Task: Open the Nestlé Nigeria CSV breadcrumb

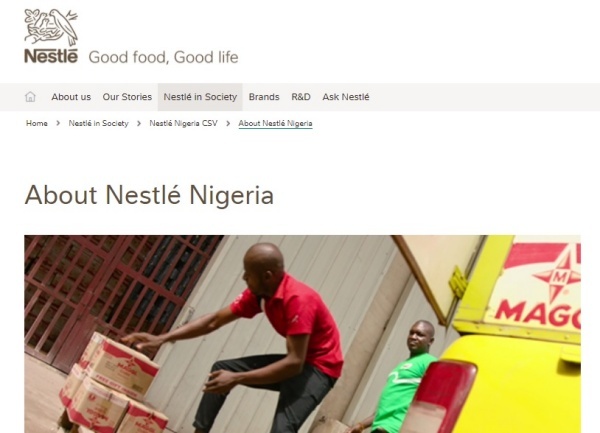Action: click(183, 124)
